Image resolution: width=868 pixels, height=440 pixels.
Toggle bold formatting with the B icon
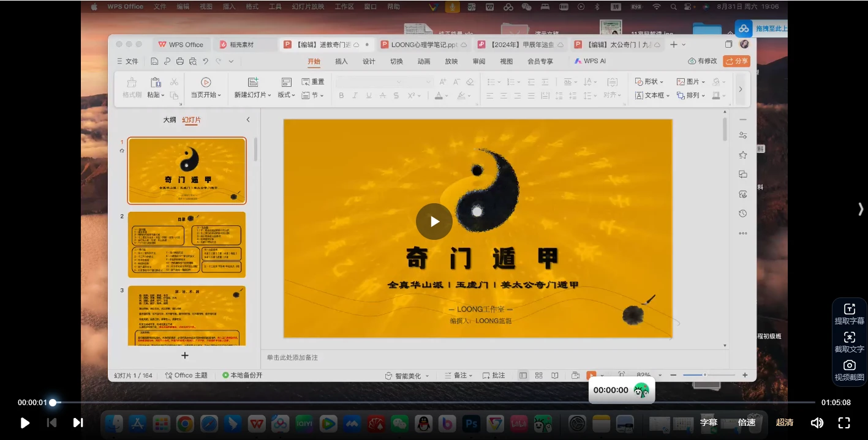click(341, 95)
